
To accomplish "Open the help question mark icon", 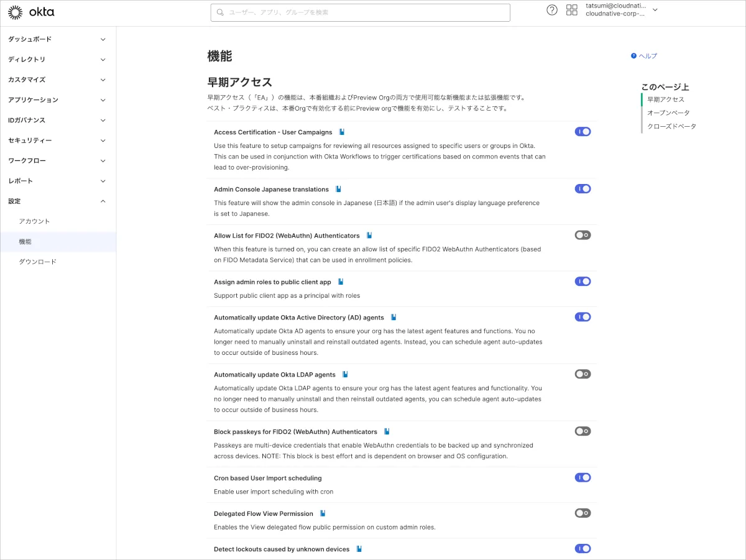I will (551, 10).
